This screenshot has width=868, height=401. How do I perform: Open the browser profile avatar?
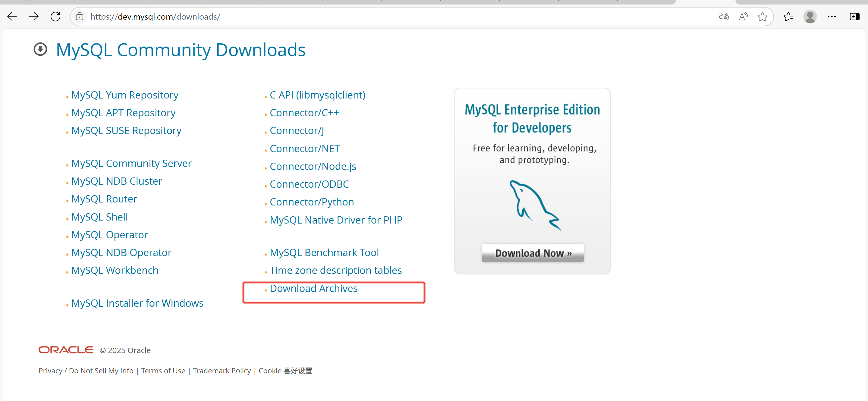click(810, 17)
